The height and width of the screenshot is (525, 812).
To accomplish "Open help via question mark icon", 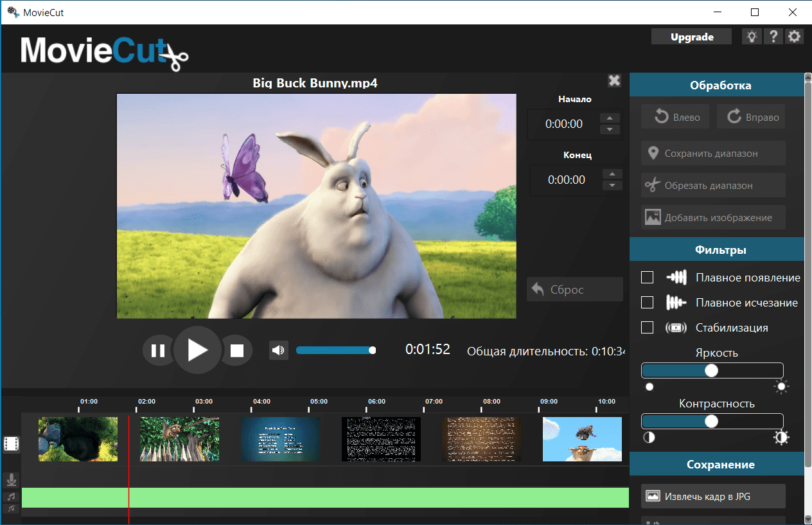I will pos(774,37).
